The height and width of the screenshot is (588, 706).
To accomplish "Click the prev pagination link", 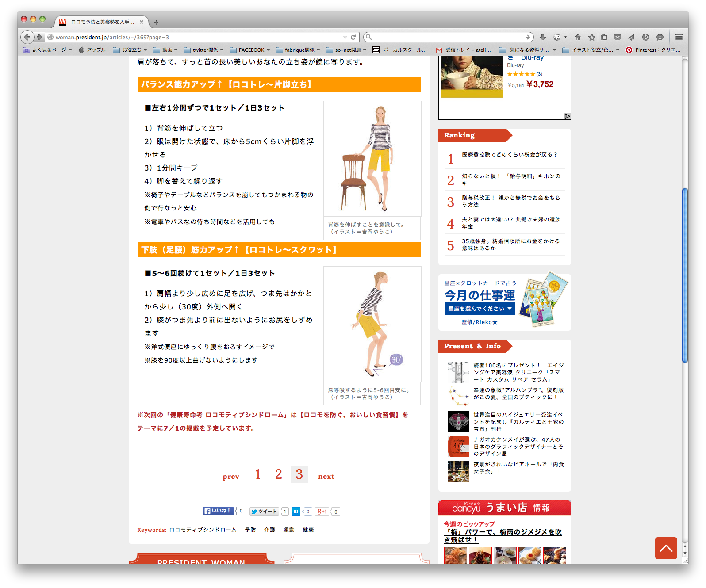I will point(231,477).
